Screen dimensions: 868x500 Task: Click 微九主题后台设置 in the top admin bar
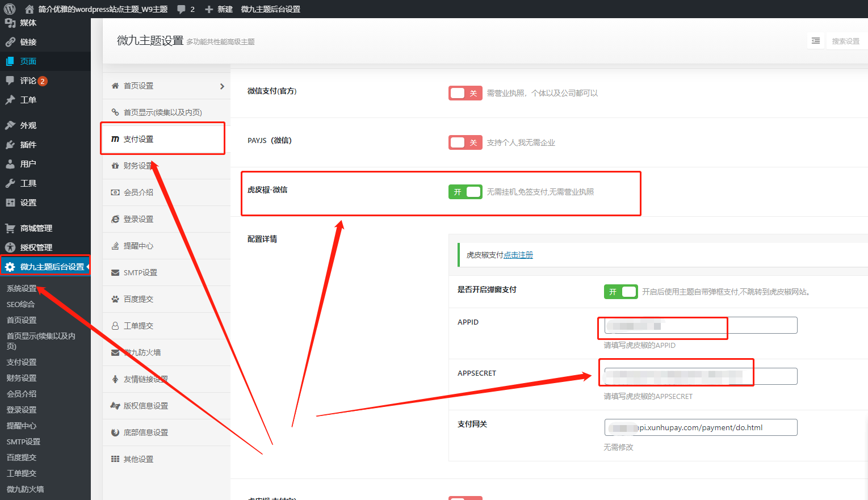click(x=271, y=9)
